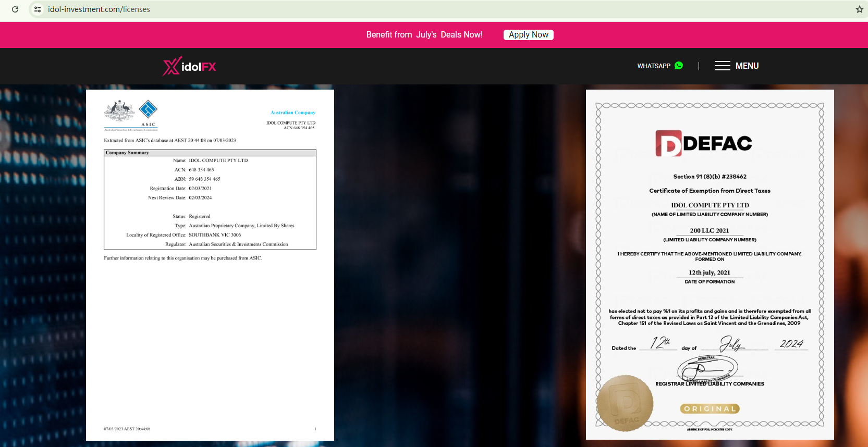Select the 'Company Summary' table header

click(210, 153)
